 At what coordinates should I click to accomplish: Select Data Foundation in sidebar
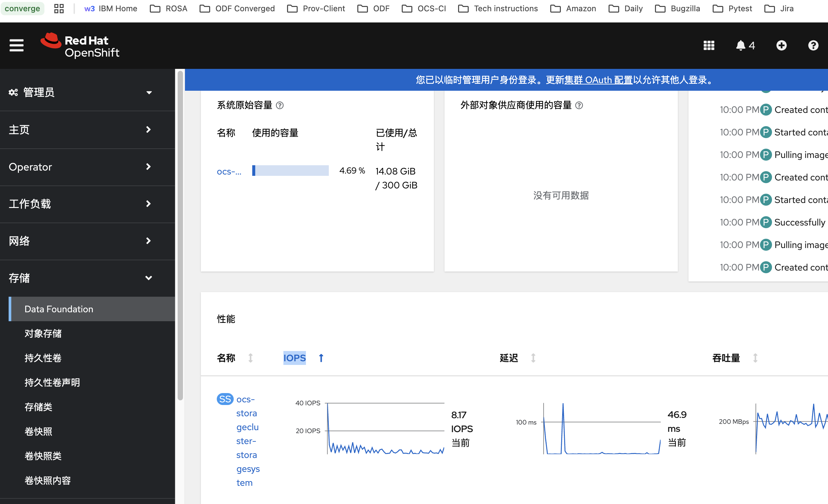[x=59, y=309]
